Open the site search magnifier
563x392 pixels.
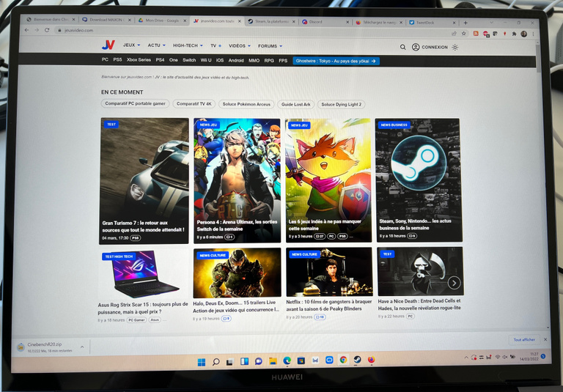pos(403,47)
